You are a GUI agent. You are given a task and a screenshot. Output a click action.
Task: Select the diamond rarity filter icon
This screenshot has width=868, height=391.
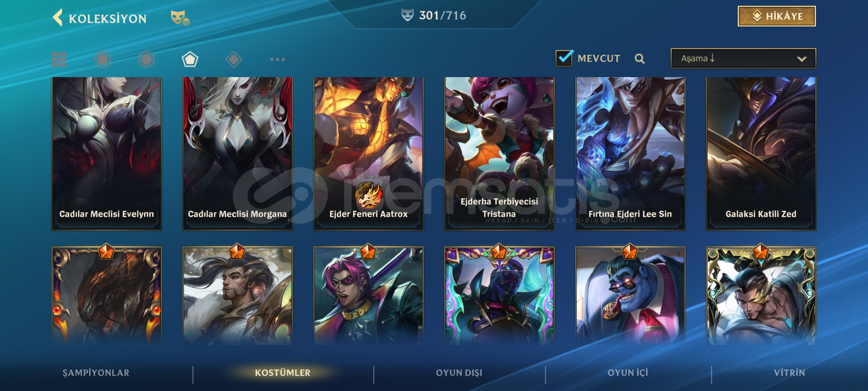(x=234, y=59)
